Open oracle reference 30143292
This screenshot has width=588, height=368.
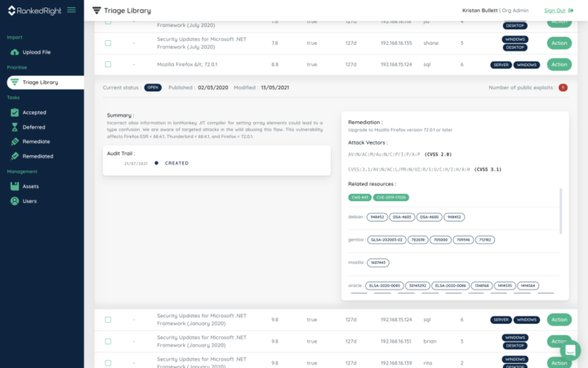(417, 285)
